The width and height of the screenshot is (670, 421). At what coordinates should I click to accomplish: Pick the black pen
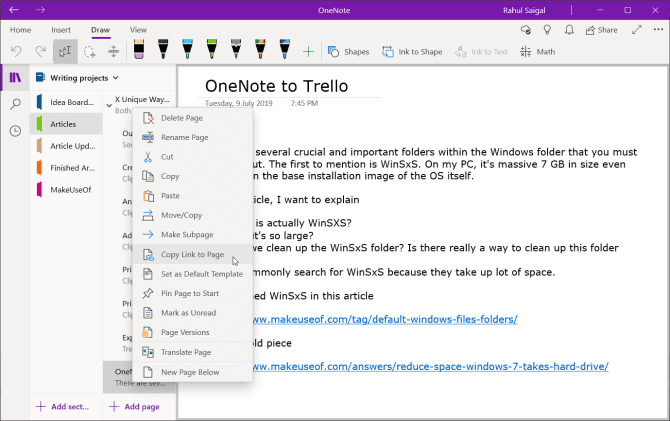[x=163, y=49]
